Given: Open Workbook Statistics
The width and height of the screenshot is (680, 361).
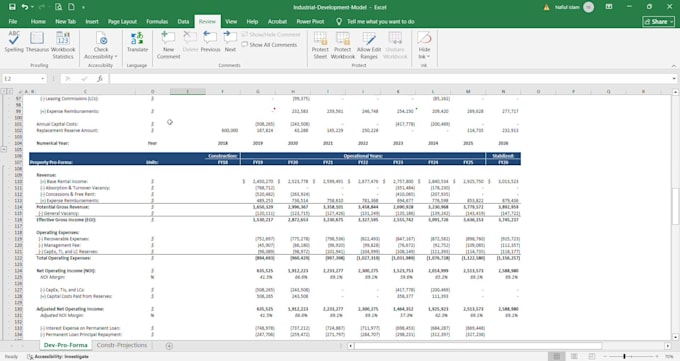Looking at the screenshot, I should (63, 45).
